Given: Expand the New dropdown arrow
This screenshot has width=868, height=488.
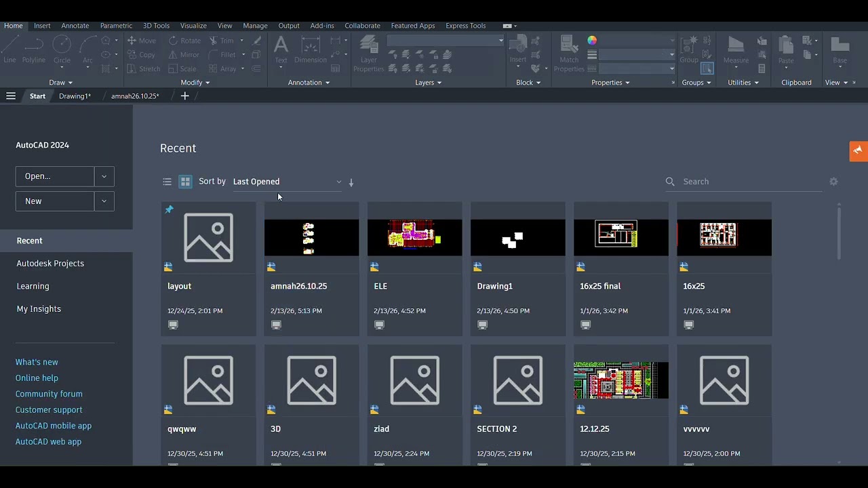Looking at the screenshot, I should click(x=104, y=201).
